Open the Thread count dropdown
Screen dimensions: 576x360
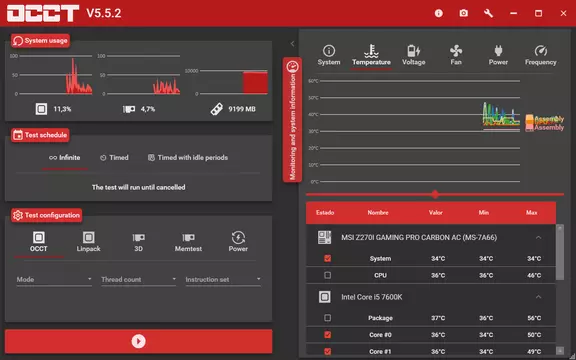click(x=138, y=280)
